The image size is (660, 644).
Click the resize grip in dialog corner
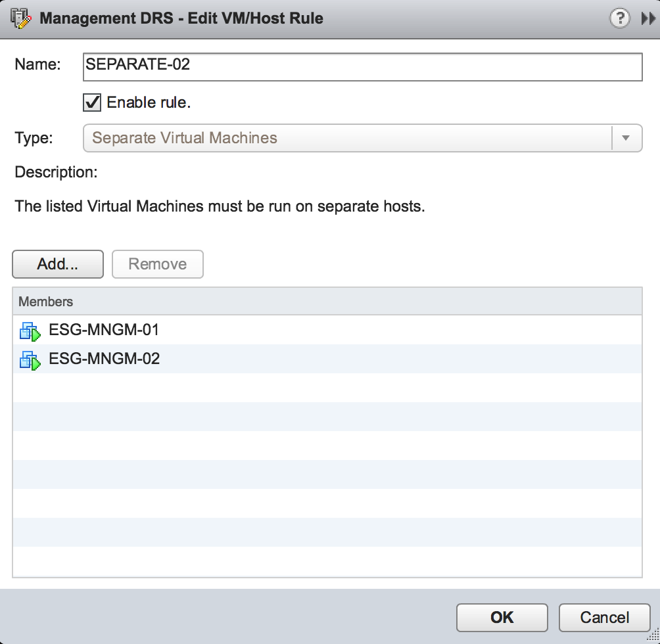pyautogui.click(x=653, y=637)
